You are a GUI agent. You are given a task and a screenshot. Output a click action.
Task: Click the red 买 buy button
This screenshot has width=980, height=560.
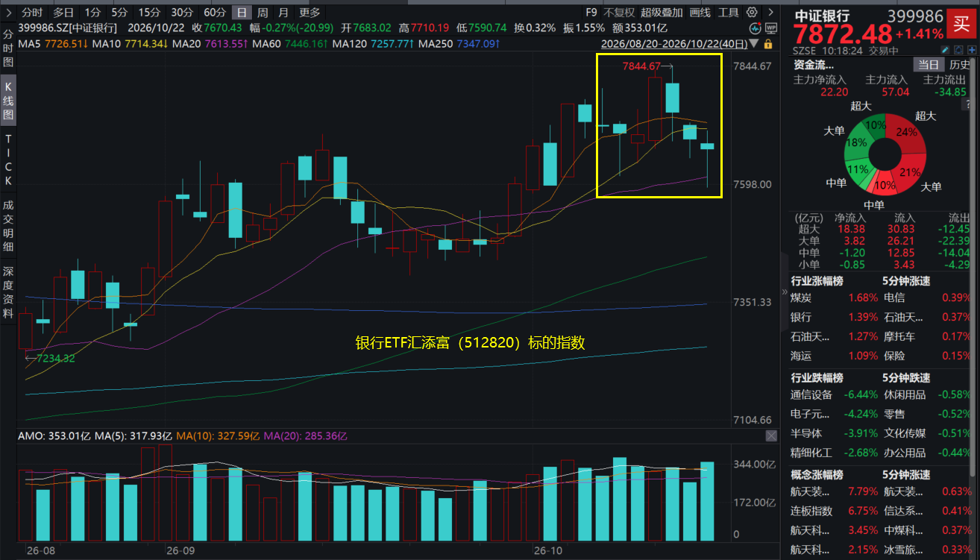coord(962,23)
